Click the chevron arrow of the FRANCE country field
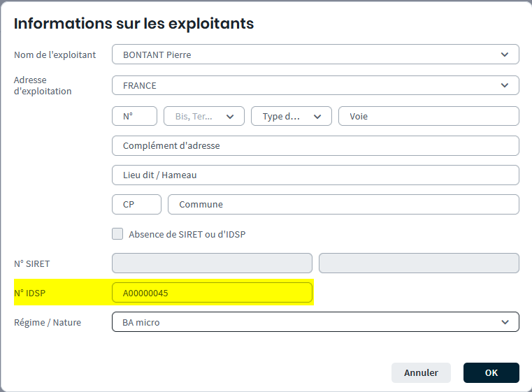Screen dimensions: 532x392 pos(505,85)
